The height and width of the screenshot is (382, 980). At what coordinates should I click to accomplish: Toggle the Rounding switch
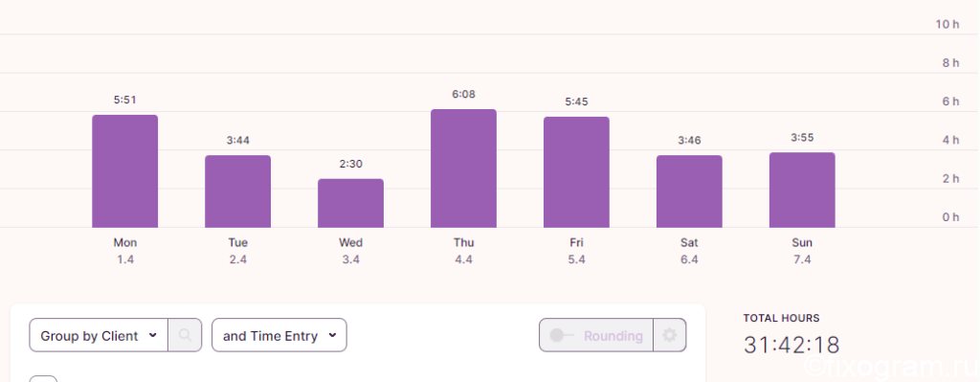(x=561, y=336)
